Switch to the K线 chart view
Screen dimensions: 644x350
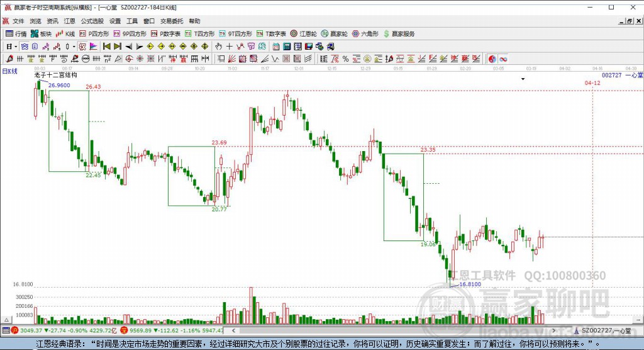pyautogui.click(x=65, y=34)
